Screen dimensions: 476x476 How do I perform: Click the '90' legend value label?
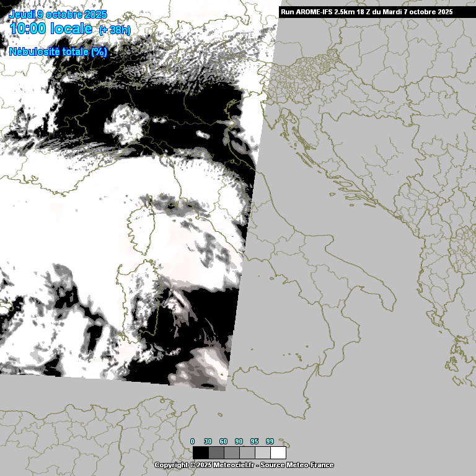coord(239,441)
